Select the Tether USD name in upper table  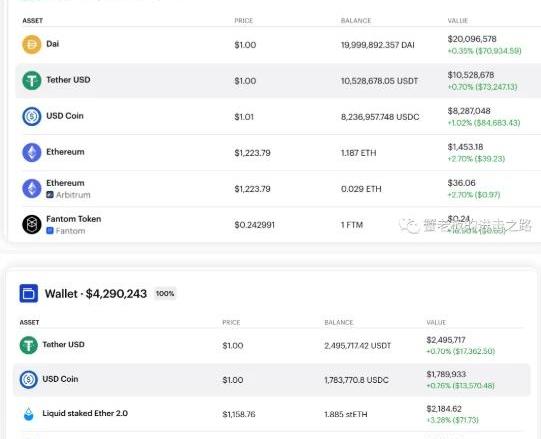coord(68,80)
